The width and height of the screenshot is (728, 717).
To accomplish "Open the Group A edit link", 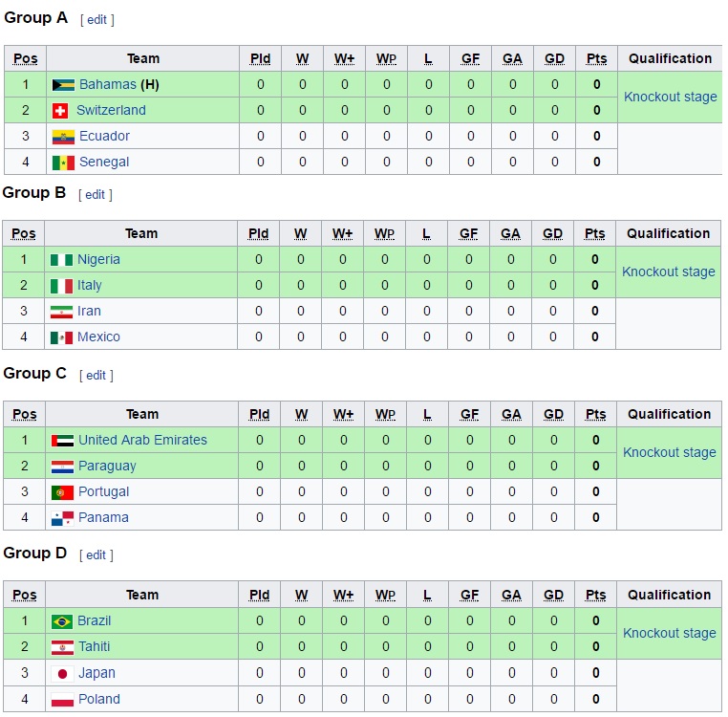I will [96, 20].
